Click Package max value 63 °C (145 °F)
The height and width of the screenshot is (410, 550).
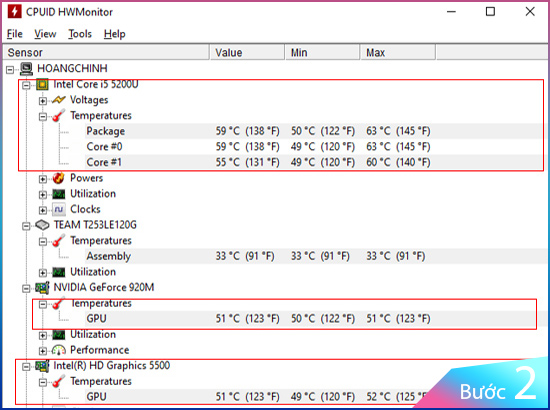click(x=398, y=131)
